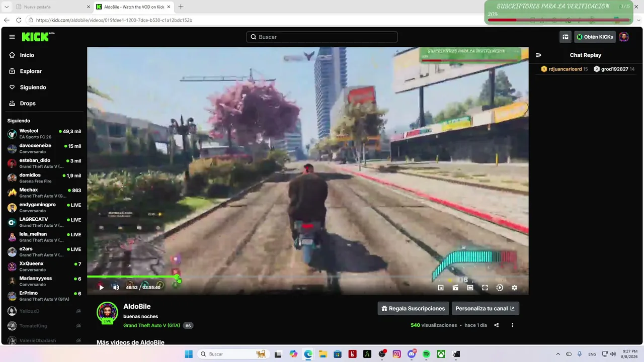Open playback speed options
Image resolution: width=644 pixels, height=362 pixels.
coord(500,288)
